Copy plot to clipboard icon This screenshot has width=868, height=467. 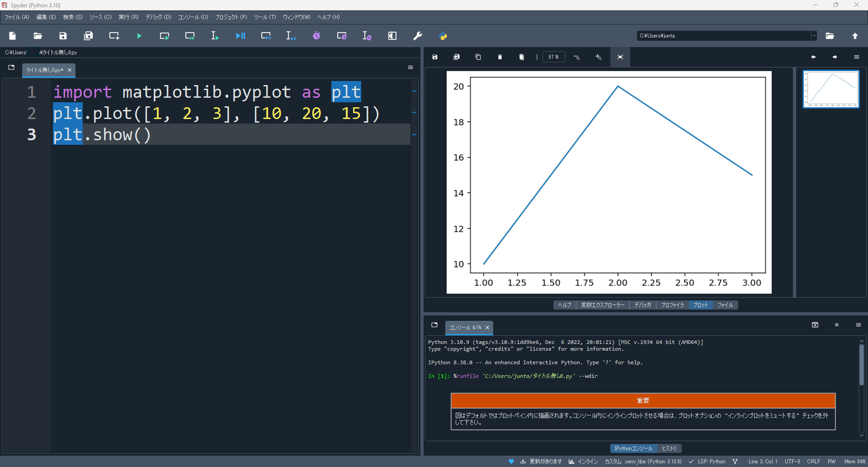(x=478, y=57)
